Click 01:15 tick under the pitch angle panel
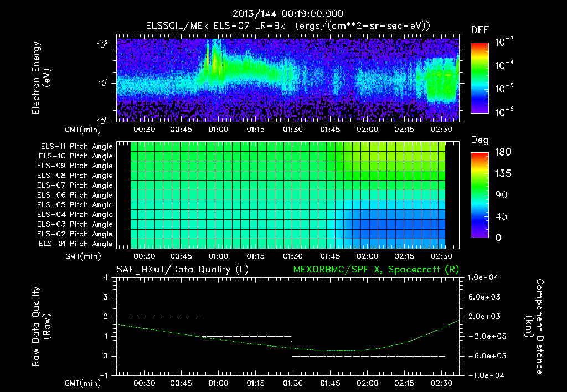The height and width of the screenshot is (392, 567). tap(255, 257)
